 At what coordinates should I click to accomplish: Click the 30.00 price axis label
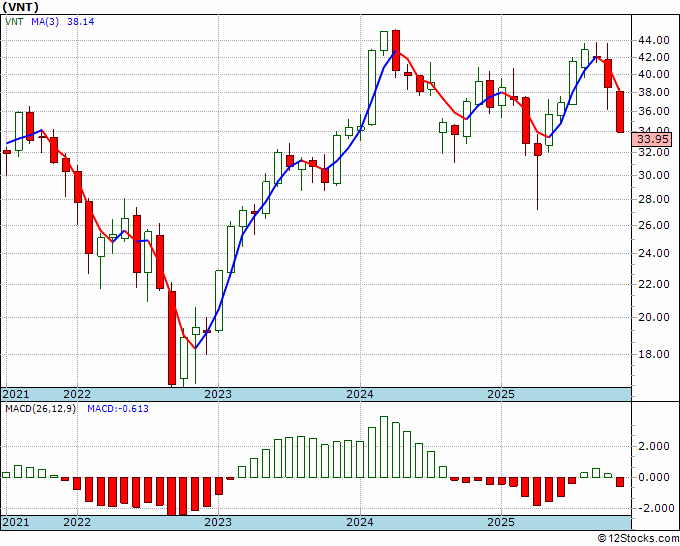(653, 175)
